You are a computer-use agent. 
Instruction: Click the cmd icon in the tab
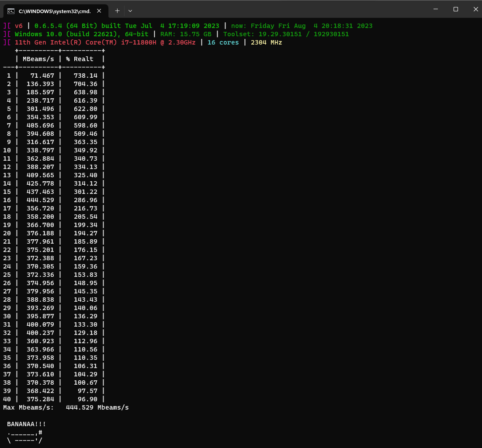point(11,11)
